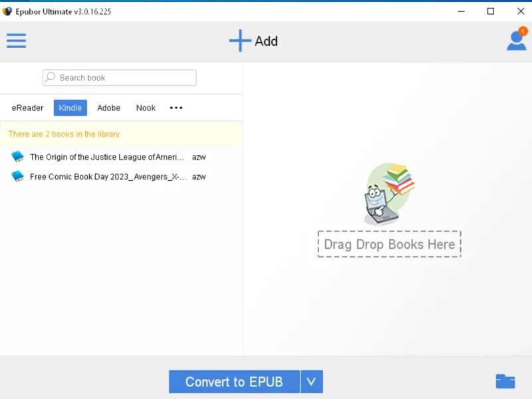Expand the output format dropdown arrow
Image resolution: width=532 pixels, height=399 pixels.
pos(311,382)
